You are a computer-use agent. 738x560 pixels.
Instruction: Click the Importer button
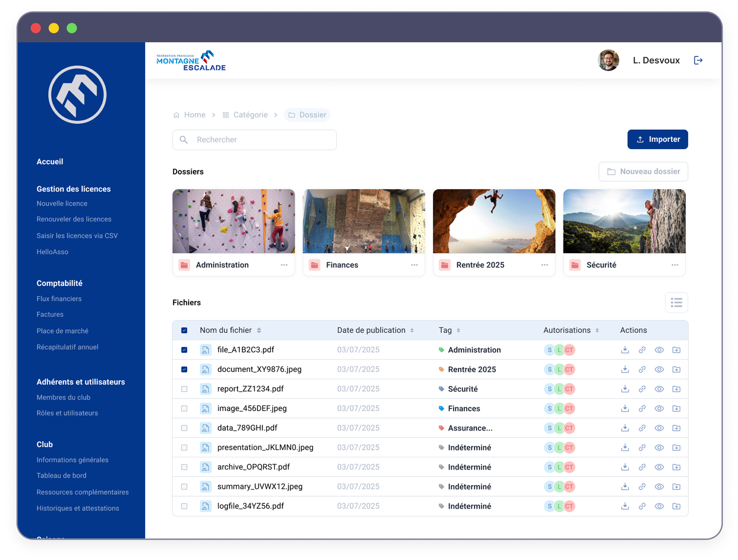(657, 139)
